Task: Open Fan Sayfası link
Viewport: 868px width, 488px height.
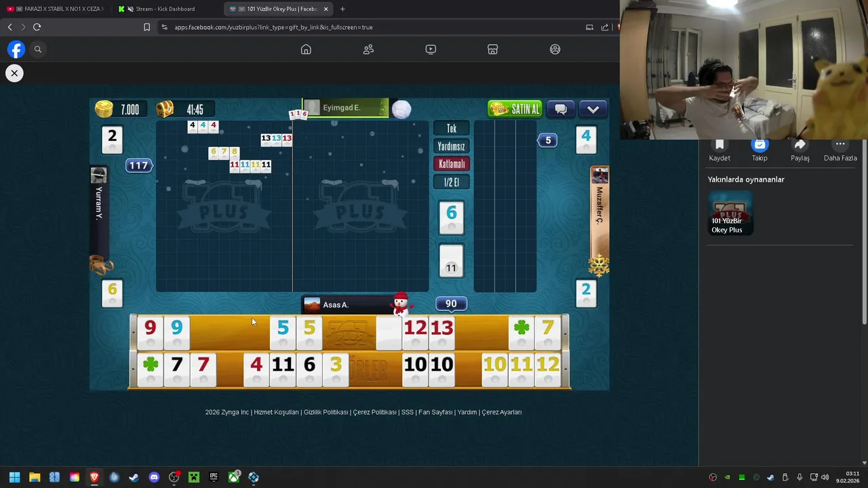Action: coord(435,412)
